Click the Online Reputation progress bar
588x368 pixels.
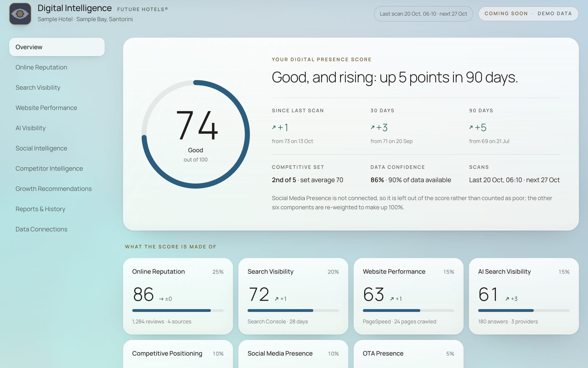178,311
